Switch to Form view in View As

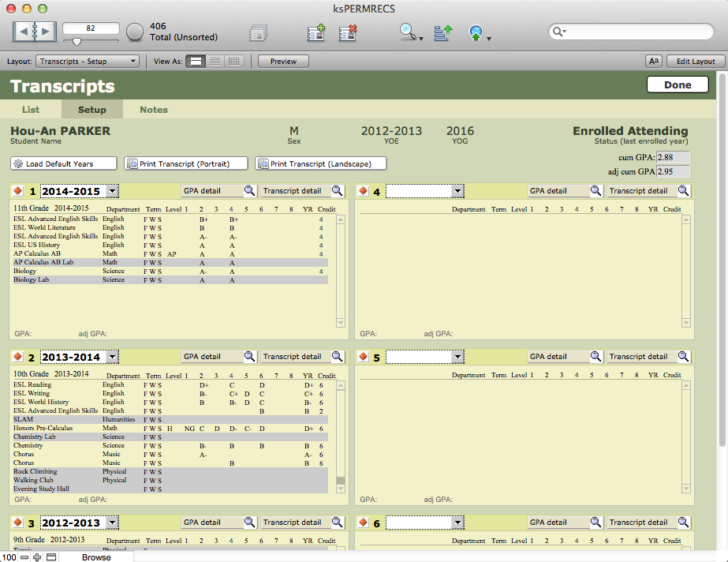pos(196,61)
